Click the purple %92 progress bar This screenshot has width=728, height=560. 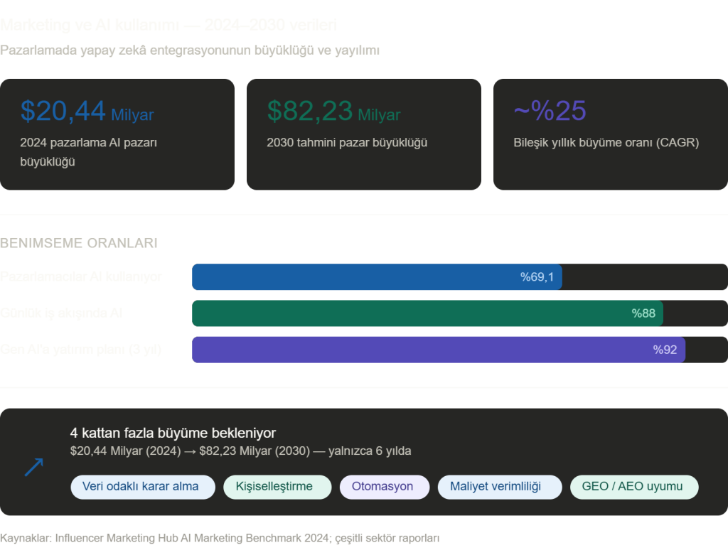438,350
